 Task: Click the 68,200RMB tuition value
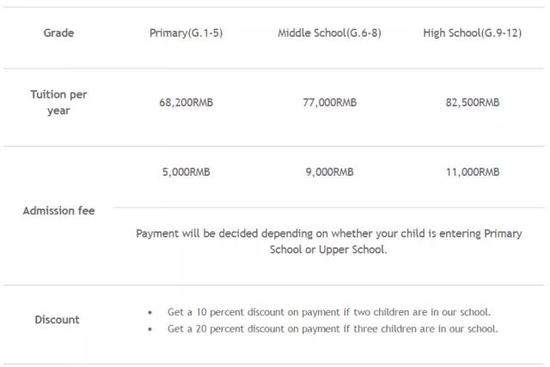[186, 102]
